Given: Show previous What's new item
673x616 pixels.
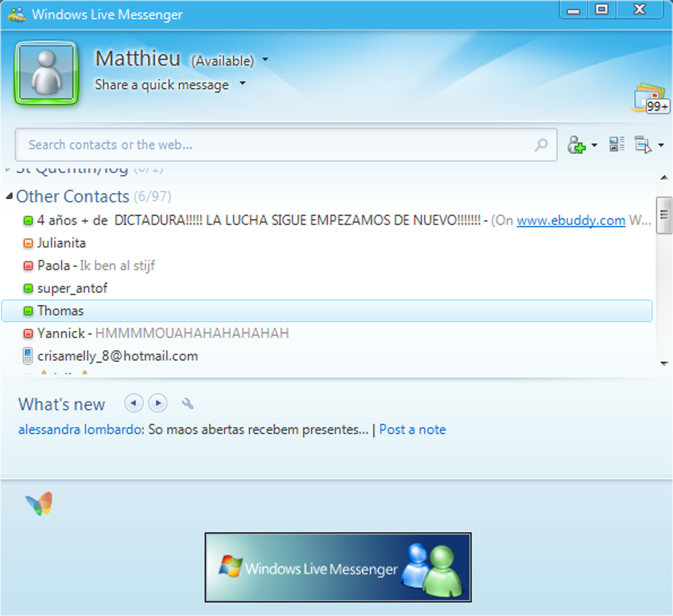Looking at the screenshot, I should 134,403.
